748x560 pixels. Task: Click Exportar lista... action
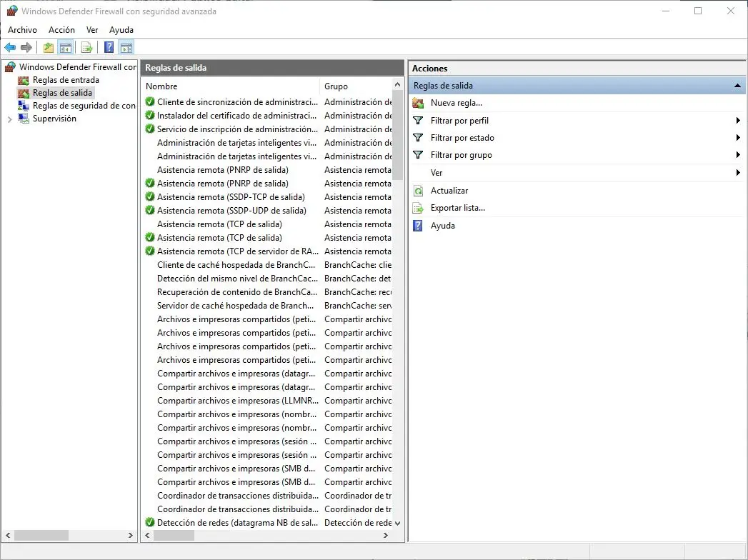pos(458,208)
